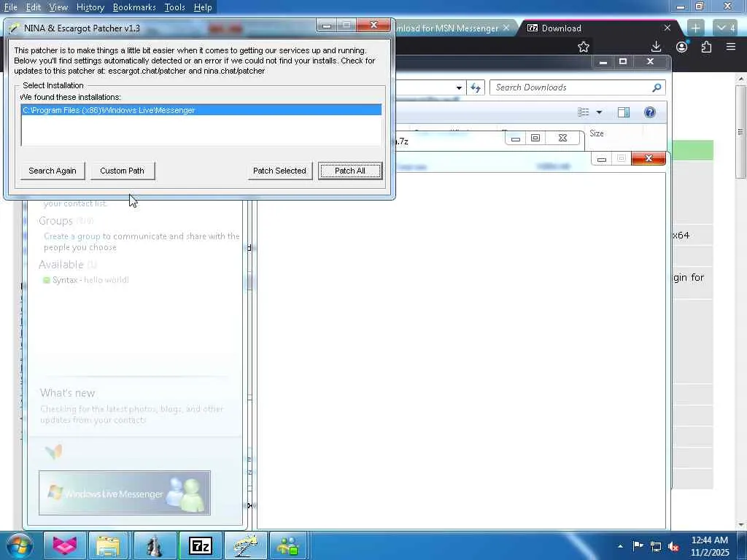
Task: Open the network tray icon
Action: (x=656, y=547)
